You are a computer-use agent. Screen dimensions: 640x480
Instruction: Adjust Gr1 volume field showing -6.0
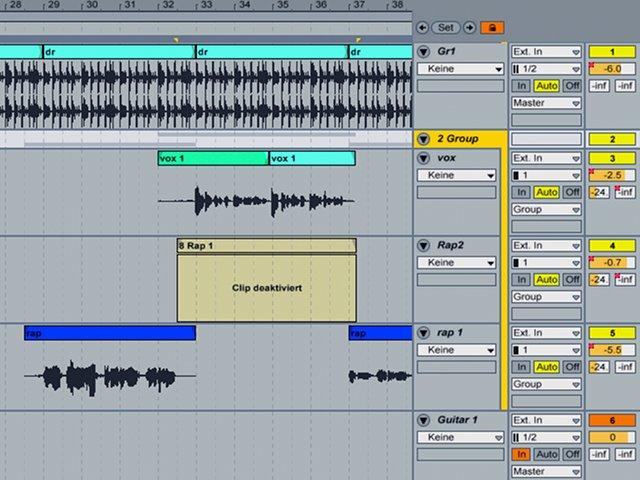pos(612,69)
